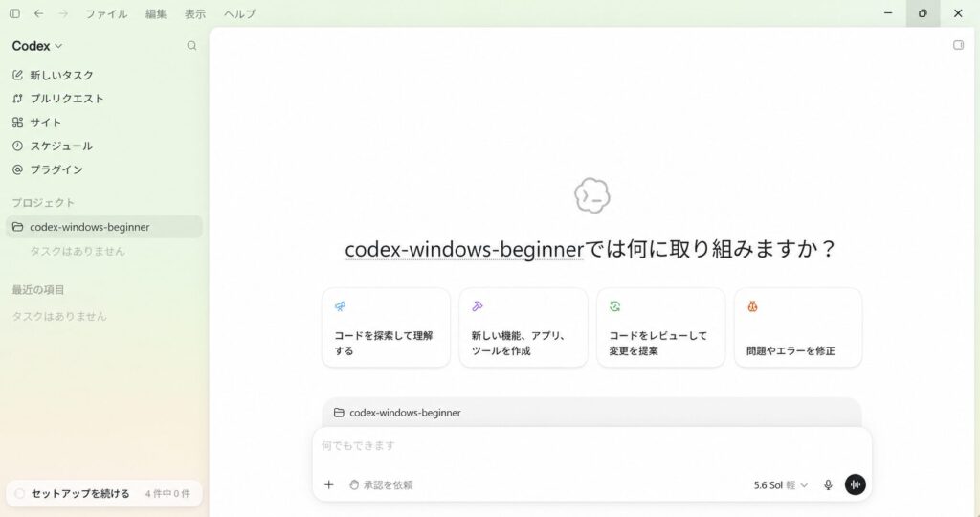This screenshot has width=980, height=517.
Task: Minimize the Codex window
Action: click(888, 13)
